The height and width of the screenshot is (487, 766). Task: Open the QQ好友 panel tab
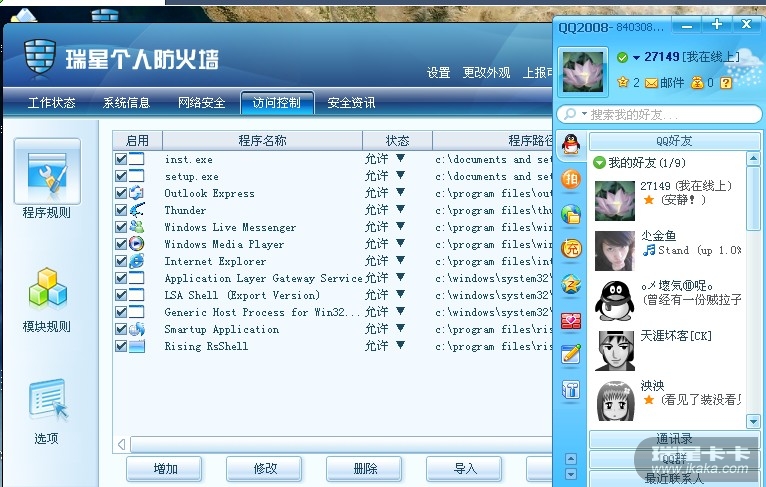[674, 141]
